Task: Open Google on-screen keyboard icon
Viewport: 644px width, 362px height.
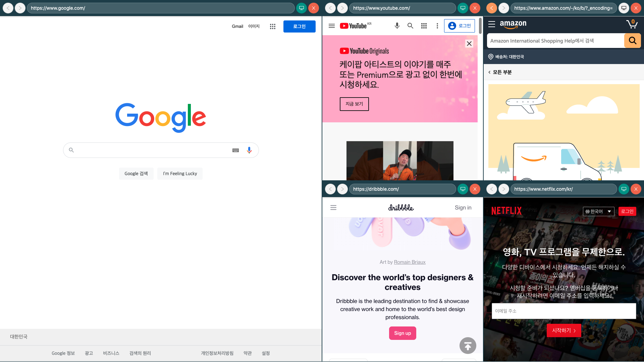Action: click(x=235, y=150)
